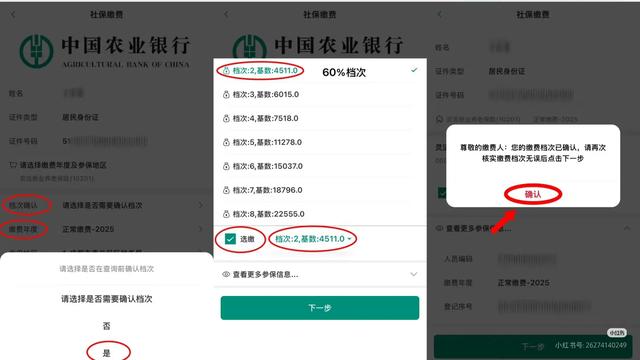The width and height of the screenshot is (640, 360).
Task: Select option 档次:3,基数:6015.0
Action: pyautogui.click(x=320, y=95)
